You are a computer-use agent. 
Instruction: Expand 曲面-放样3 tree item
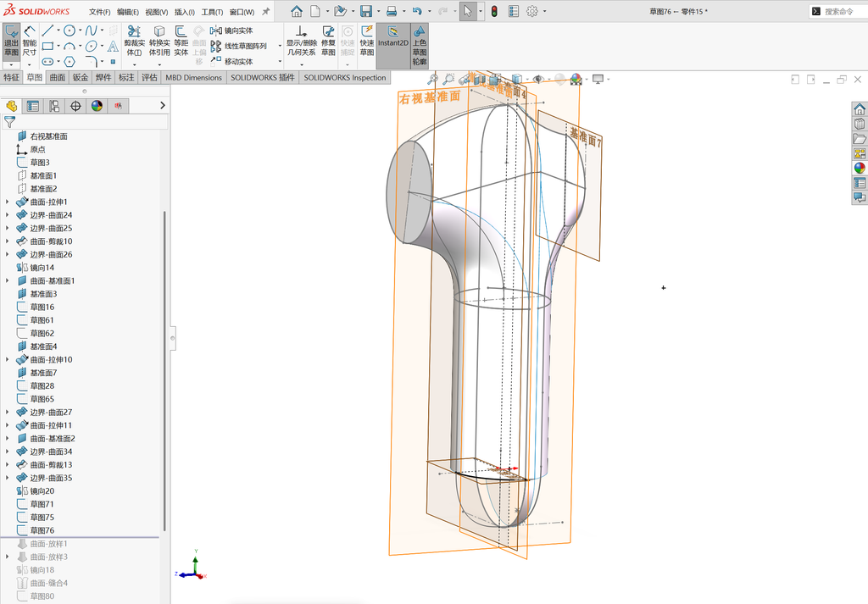point(7,557)
